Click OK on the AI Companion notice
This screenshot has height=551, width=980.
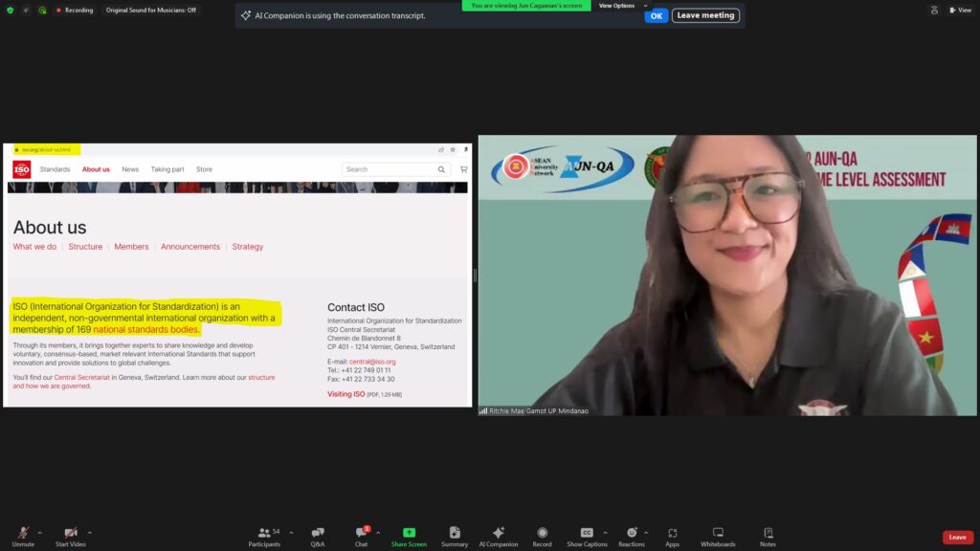point(656,15)
